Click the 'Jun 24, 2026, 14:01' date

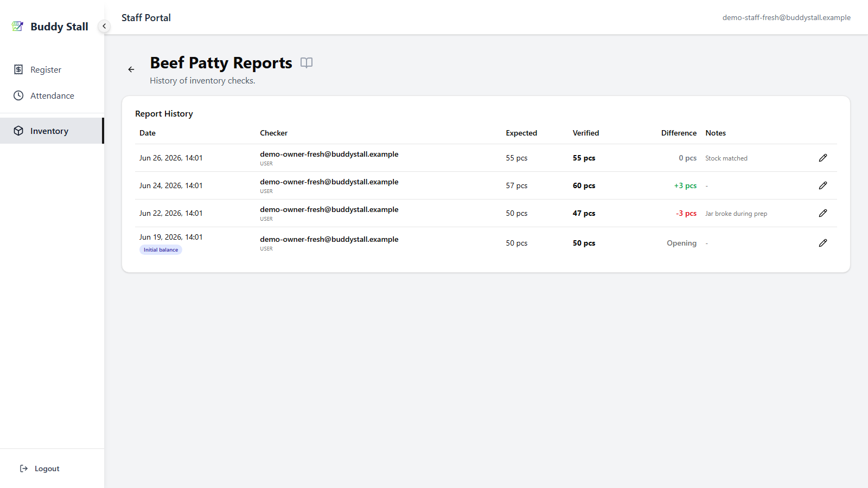coord(171,185)
